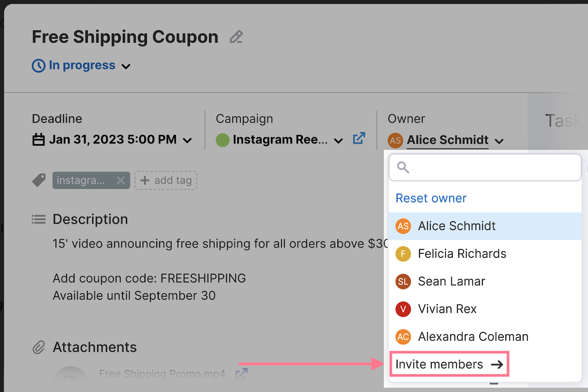The image size is (588, 392).
Task: Click the paperclip Attachments icon
Action: pos(39,347)
